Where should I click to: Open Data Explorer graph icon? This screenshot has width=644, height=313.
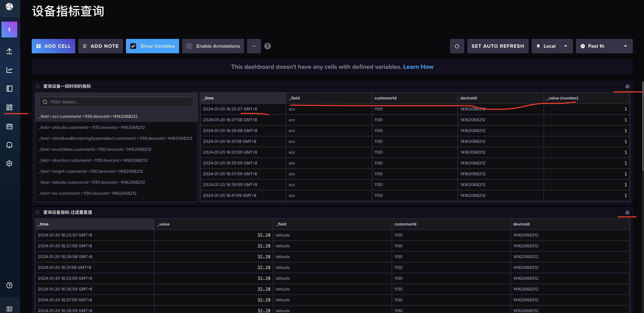(x=9, y=70)
